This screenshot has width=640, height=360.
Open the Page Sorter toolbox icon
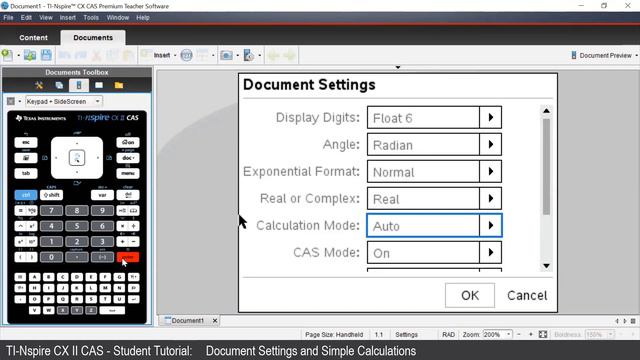tap(59, 85)
